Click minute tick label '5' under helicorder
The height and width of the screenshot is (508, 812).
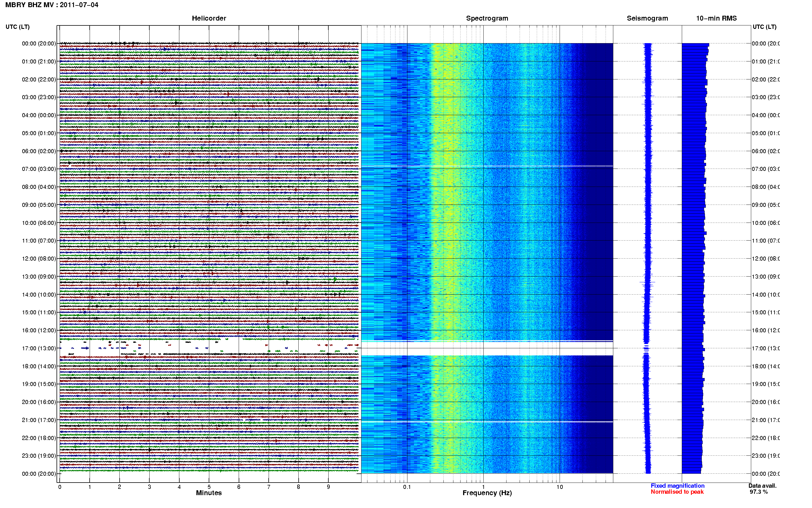[209, 487]
